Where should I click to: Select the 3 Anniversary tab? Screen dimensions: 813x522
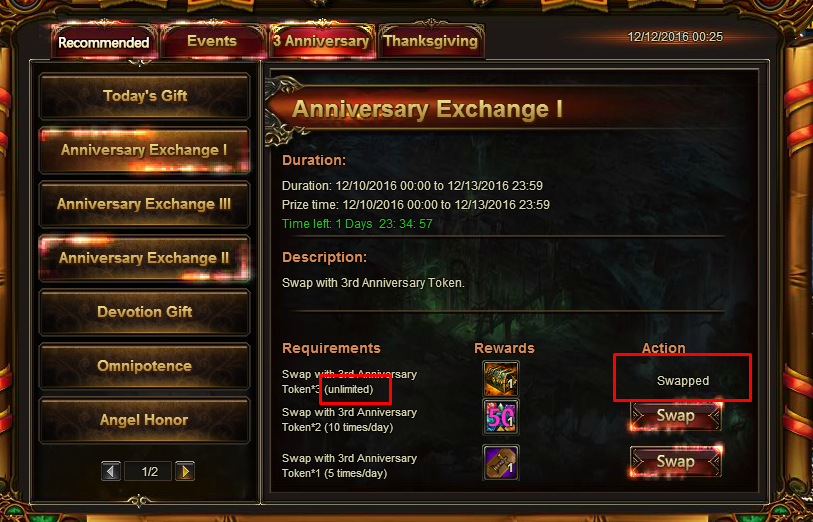tap(321, 41)
